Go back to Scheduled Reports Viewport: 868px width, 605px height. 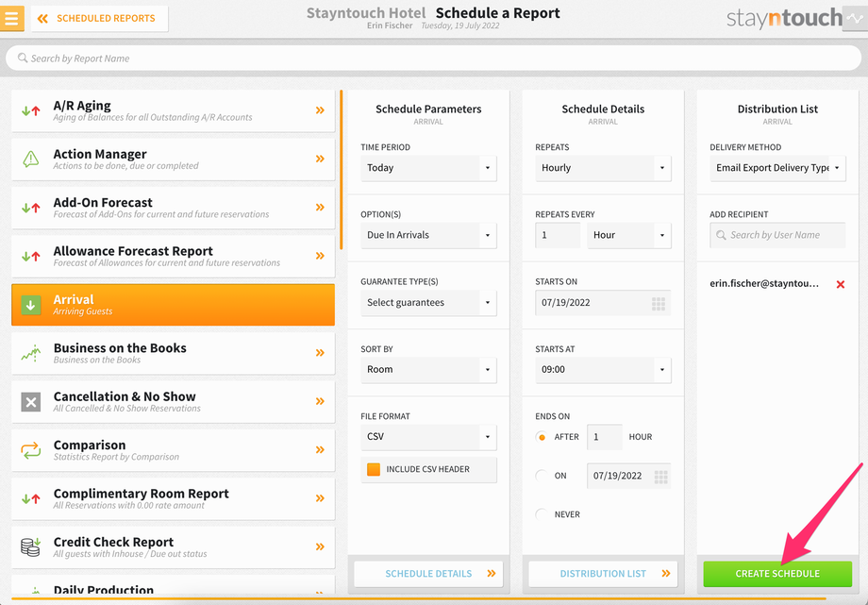click(x=99, y=18)
